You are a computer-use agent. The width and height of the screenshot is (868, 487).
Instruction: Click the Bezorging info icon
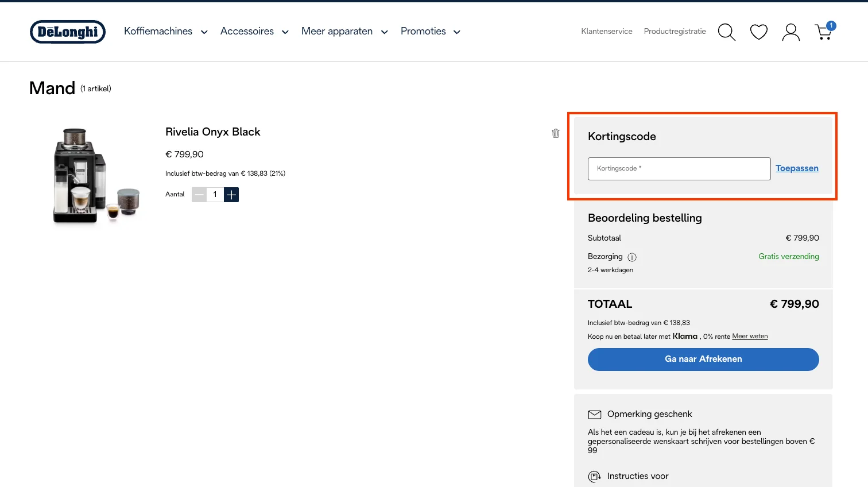coord(632,257)
